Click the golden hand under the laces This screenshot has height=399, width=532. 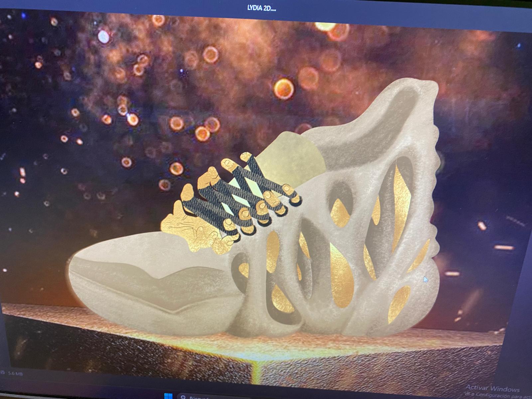click(x=193, y=229)
